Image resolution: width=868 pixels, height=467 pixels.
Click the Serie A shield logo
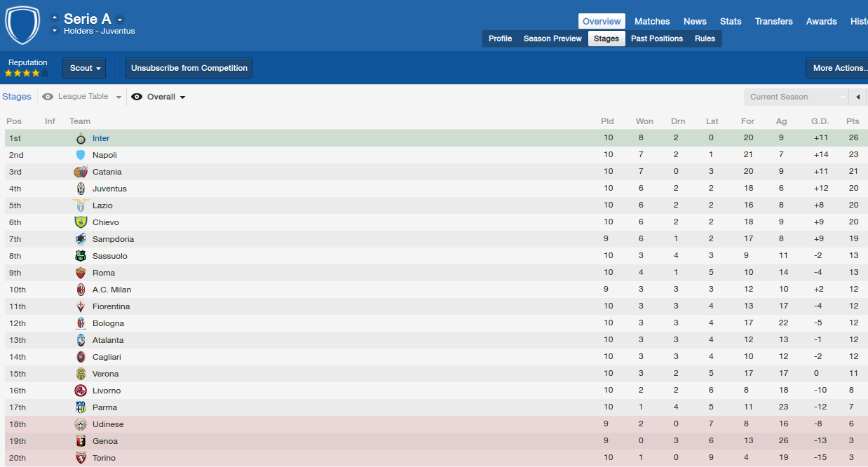pos(22,25)
